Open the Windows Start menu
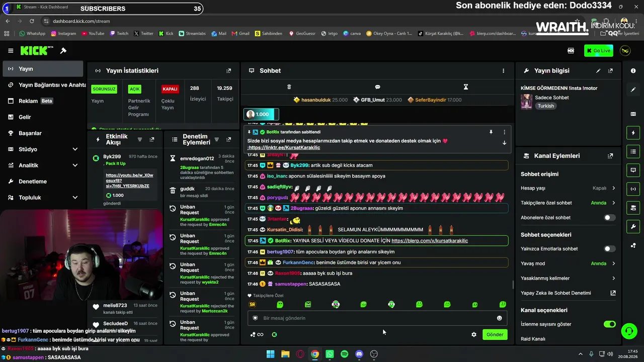Screen dimensions: 644x362 point(271,354)
